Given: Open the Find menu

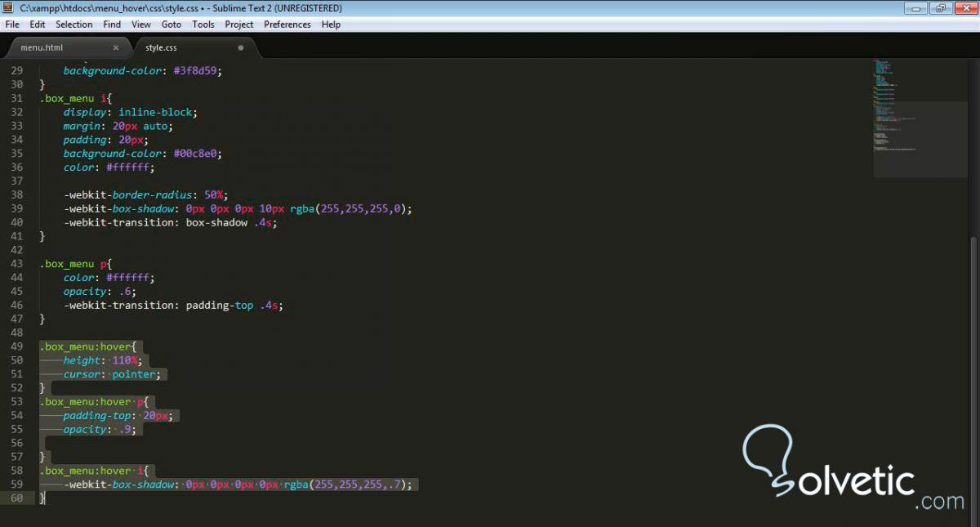Looking at the screenshot, I should pos(112,25).
